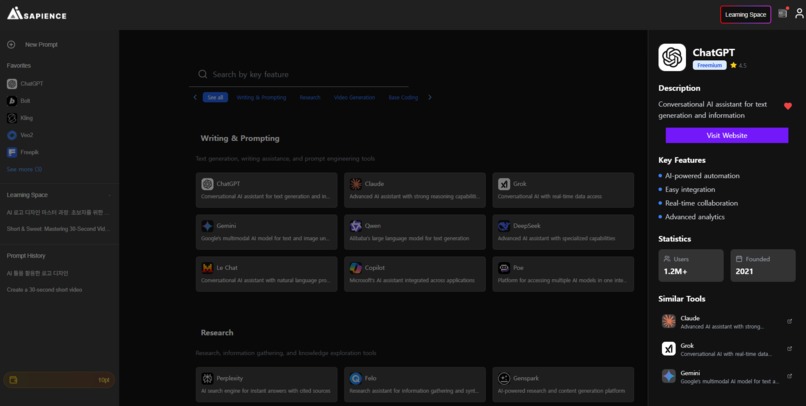Open Kling icon in Favorites sidebar
This screenshot has width=806, height=406.
pos(12,118)
